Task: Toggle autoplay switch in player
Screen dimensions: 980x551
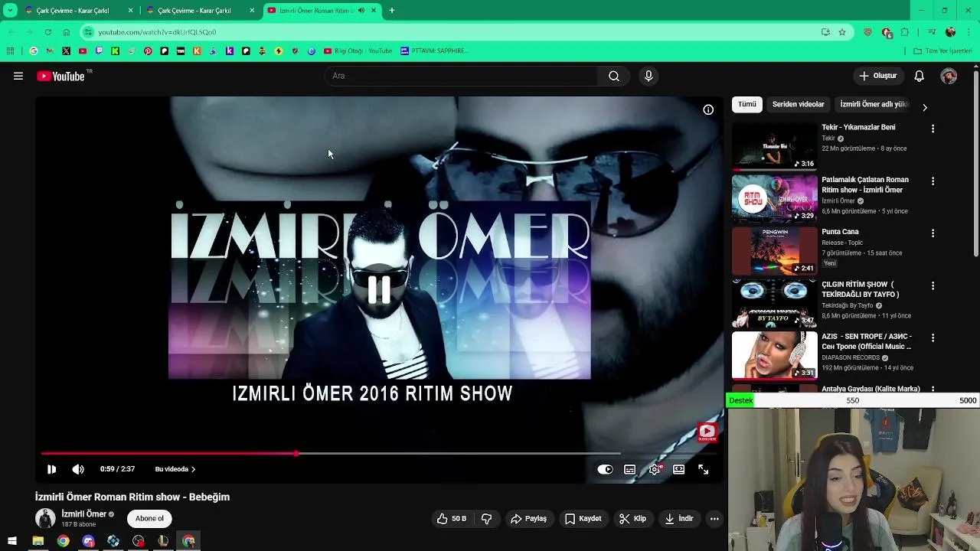Action: (x=605, y=469)
